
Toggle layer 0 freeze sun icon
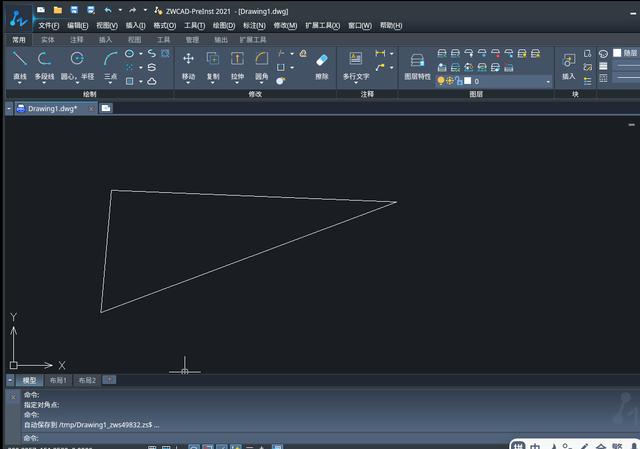point(451,81)
